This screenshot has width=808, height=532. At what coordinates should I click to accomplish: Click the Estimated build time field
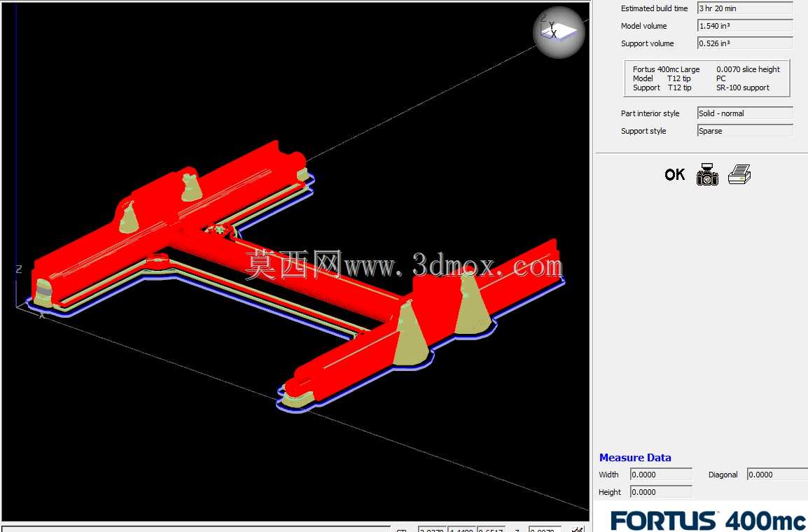click(745, 8)
